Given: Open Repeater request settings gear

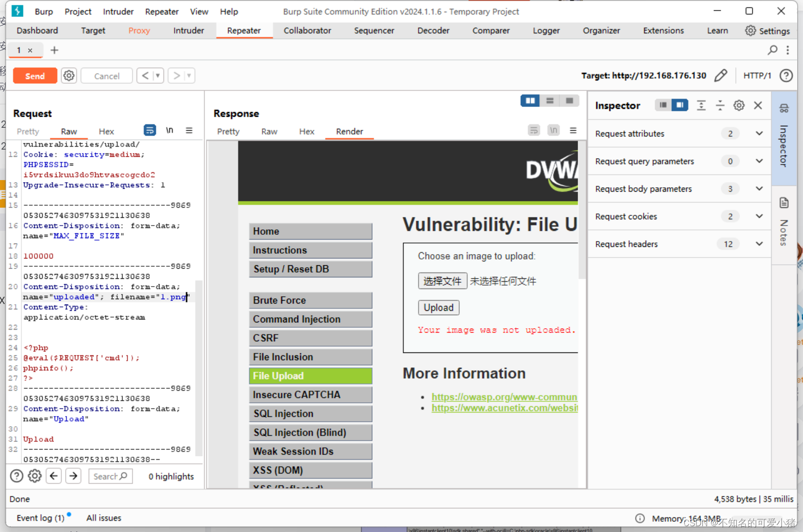Looking at the screenshot, I should [69, 76].
